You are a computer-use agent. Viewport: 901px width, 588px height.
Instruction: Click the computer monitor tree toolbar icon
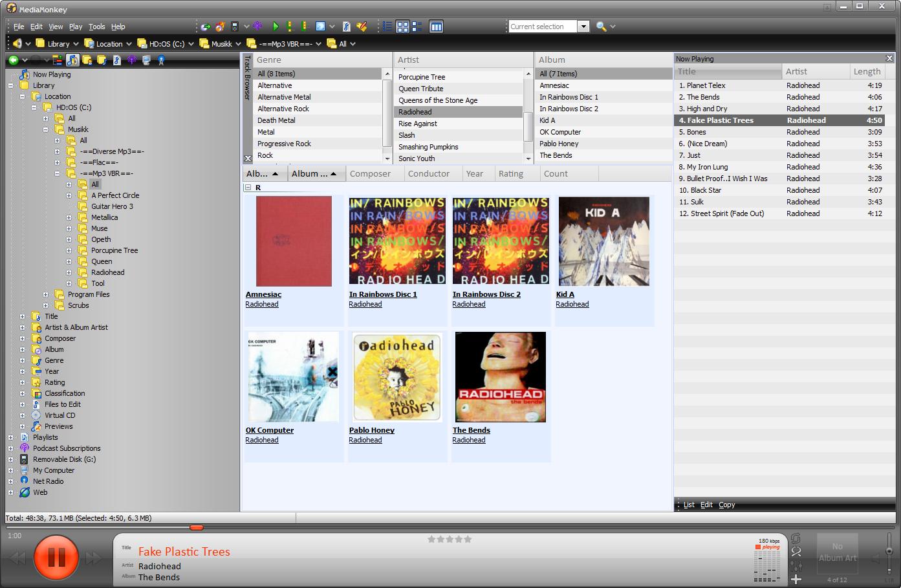pyautogui.click(x=146, y=60)
